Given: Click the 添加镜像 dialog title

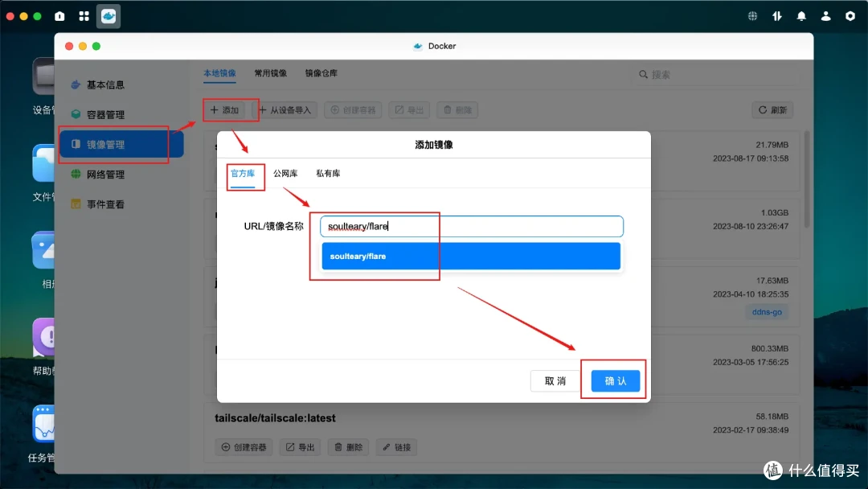Looking at the screenshot, I should coord(434,145).
